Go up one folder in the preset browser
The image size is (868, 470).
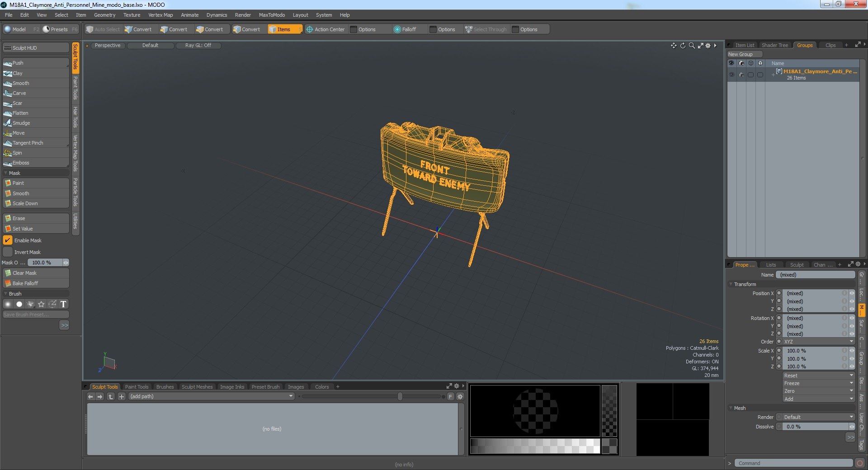point(110,396)
